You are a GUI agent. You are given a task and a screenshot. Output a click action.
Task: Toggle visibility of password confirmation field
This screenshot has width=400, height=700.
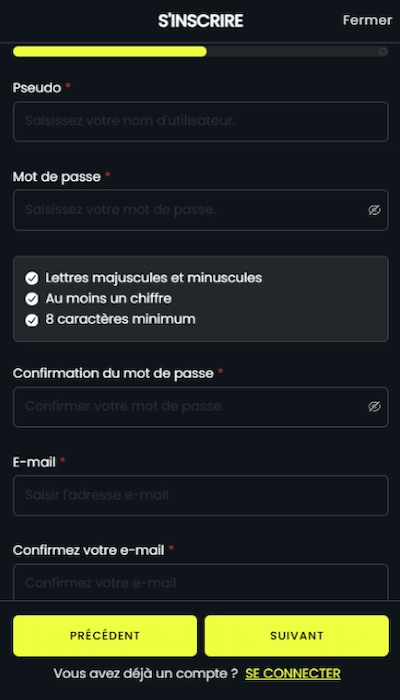coord(374,406)
